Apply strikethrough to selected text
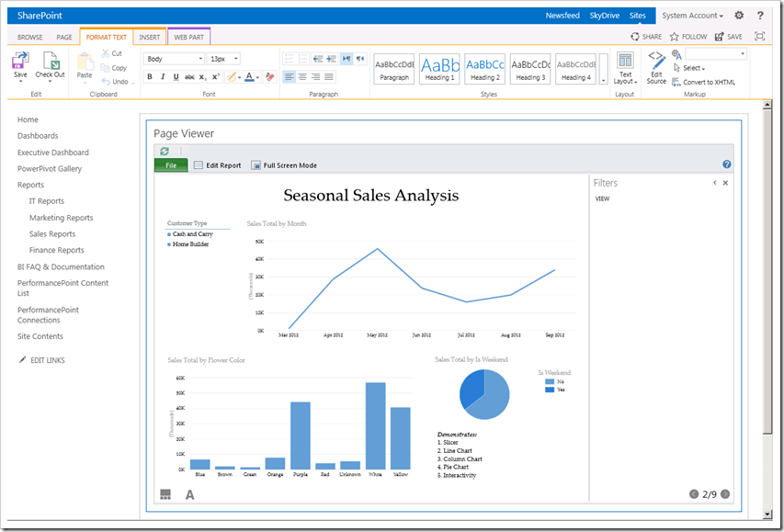784x532 pixels. [190, 77]
